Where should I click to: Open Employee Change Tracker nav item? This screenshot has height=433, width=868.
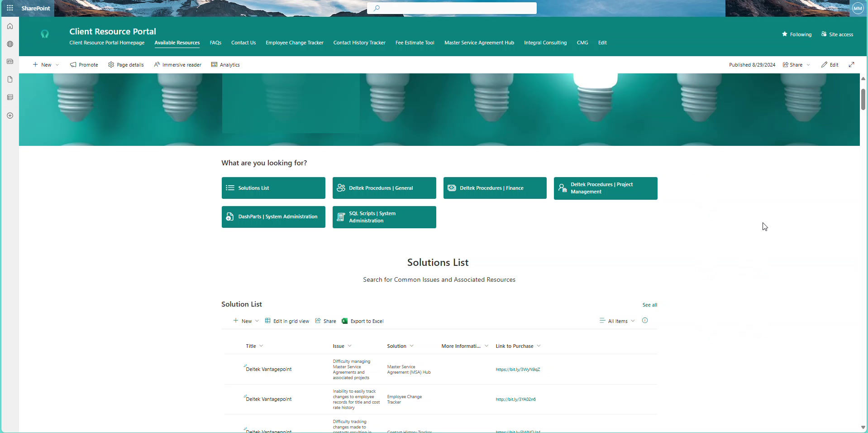(x=295, y=43)
